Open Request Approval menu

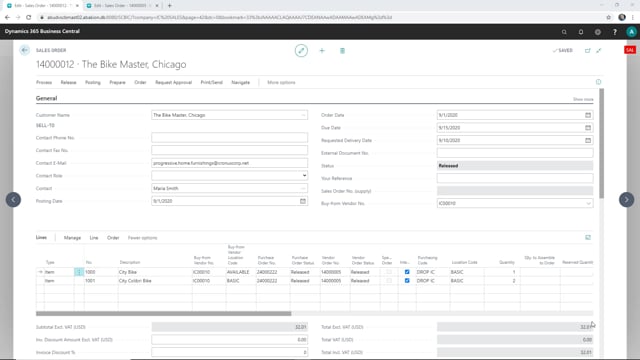[173, 82]
